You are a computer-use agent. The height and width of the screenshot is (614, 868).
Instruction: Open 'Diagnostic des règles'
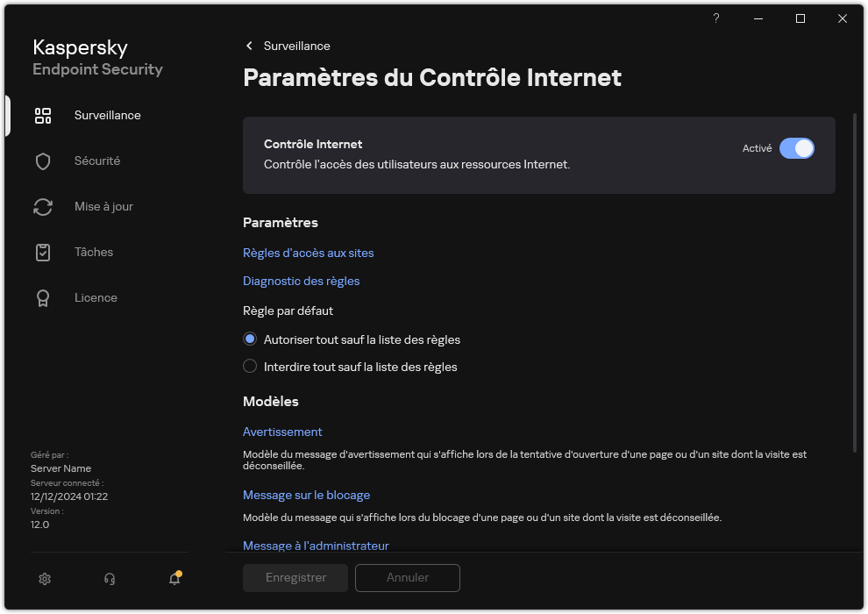coord(301,281)
